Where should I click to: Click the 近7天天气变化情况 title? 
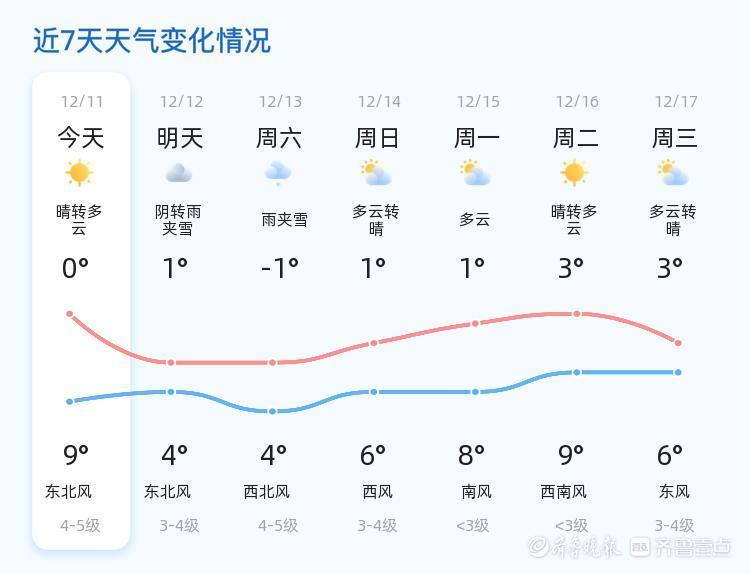click(x=152, y=40)
